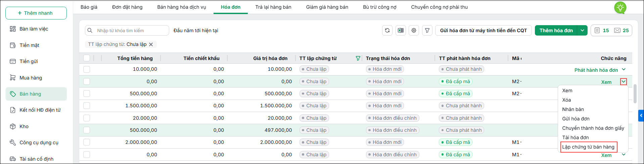Click Trạng thái hóa đơn column header
Viewport: 644px width, 164px height.
(x=388, y=58)
